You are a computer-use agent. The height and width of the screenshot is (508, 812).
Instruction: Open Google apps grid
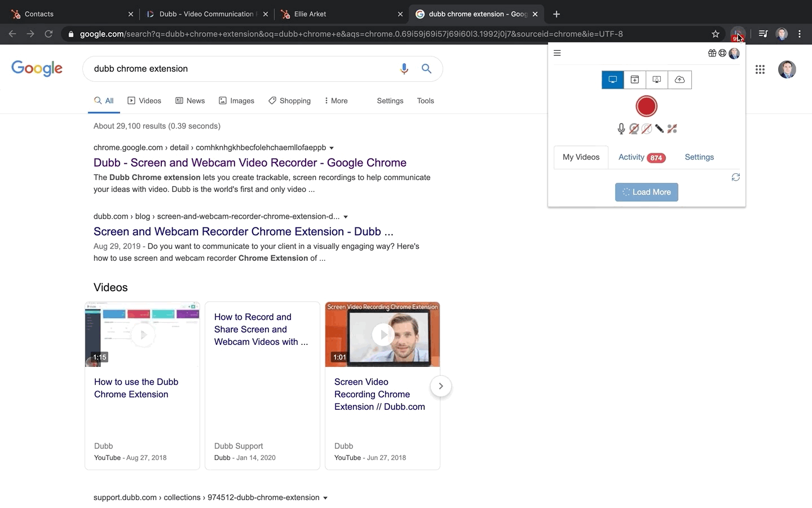click(760, 69)
